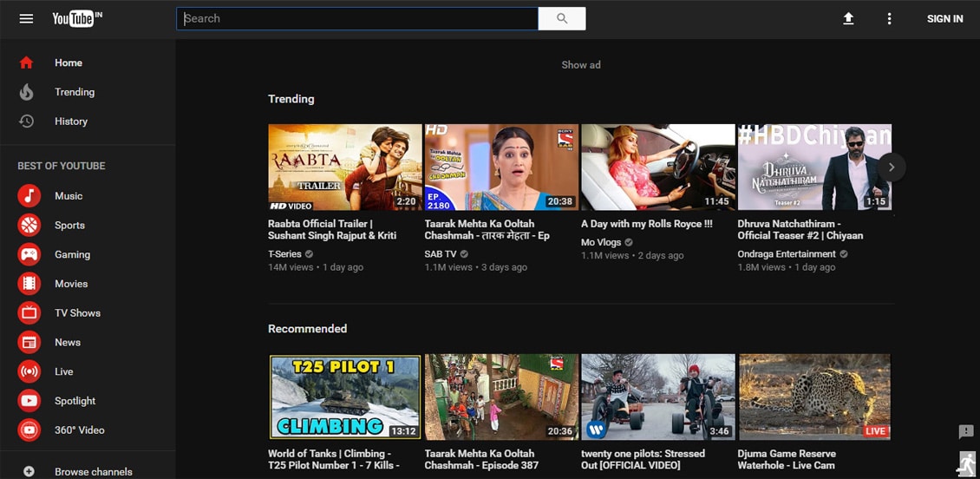The image size is (980, 479).
Task: Open Raabta trailer thumbnail
Action: pyautogui.click(x=345, y=167)
